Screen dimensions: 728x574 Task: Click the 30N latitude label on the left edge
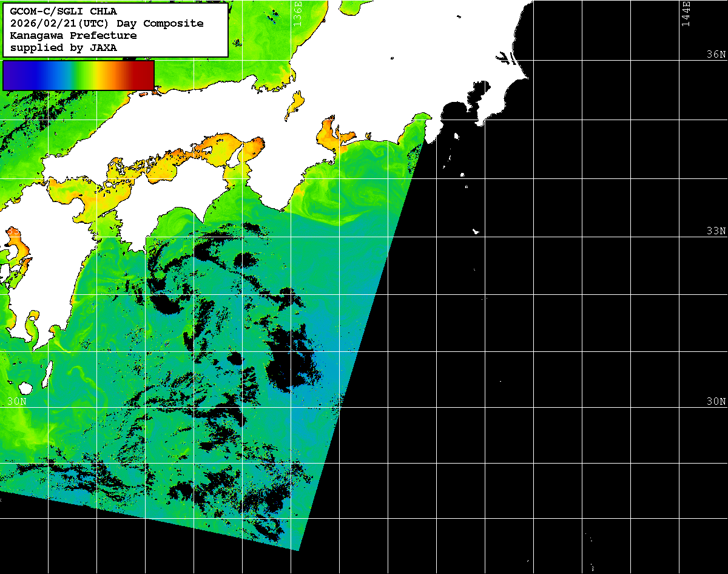[x=16, y=402]
